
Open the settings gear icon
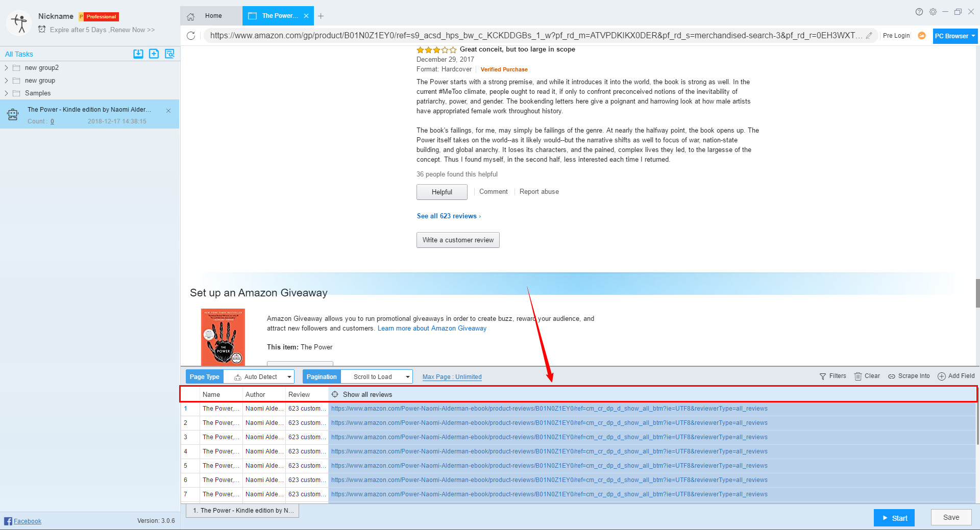[x=933, y=12]
